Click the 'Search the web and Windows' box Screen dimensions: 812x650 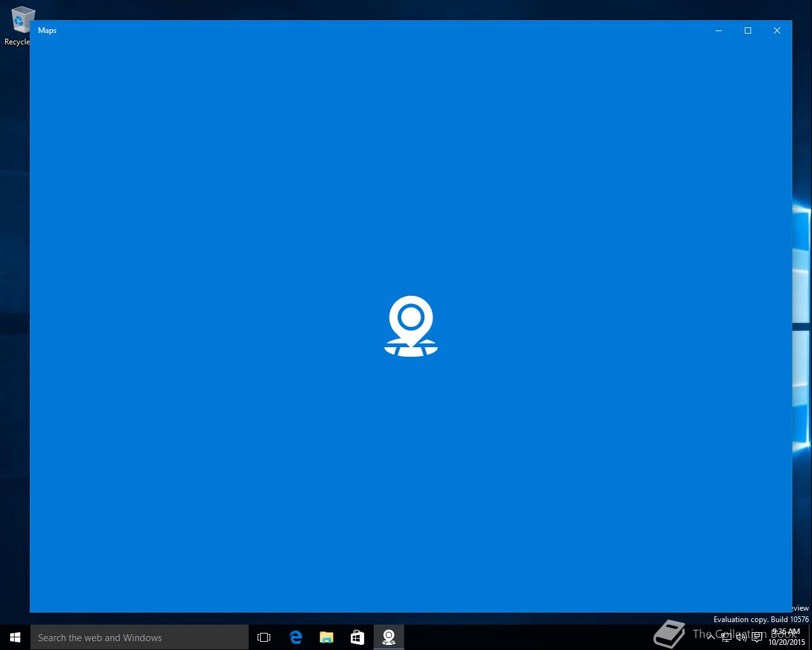(x=140, y=637)
